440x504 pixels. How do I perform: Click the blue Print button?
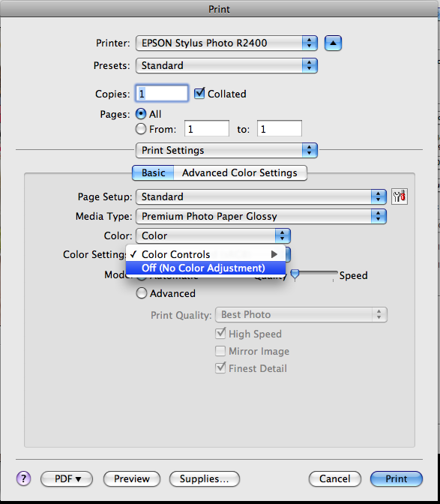(x=397, y=479)
